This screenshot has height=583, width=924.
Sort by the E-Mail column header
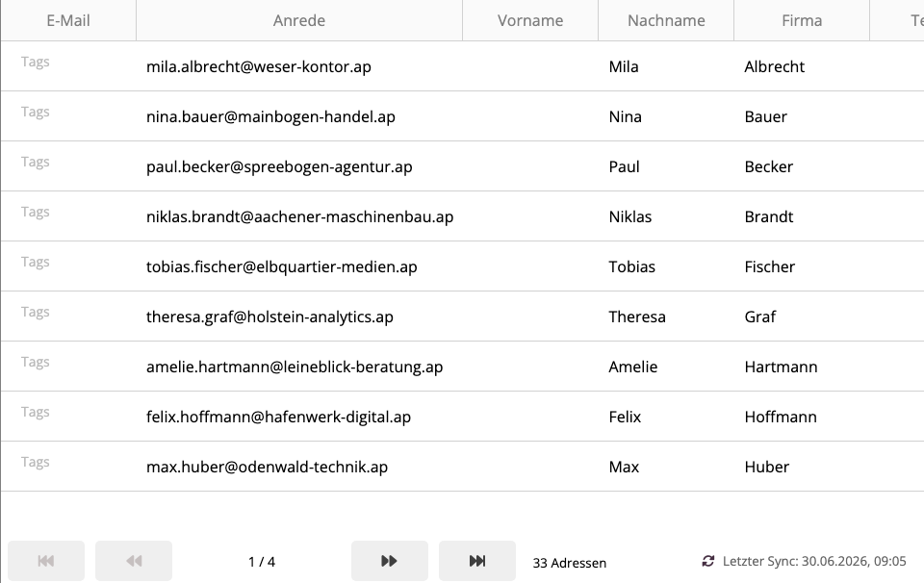[68, 20]
